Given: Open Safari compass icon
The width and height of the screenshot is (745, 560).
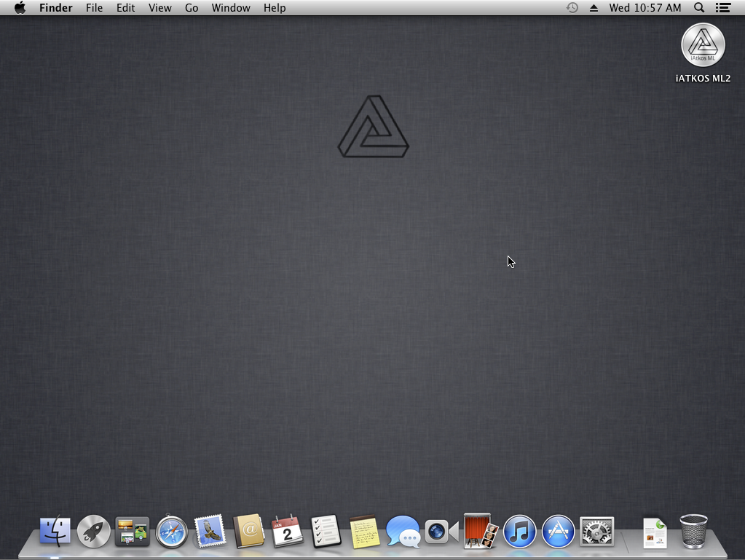Looking at the screenshot, I should pos(172,532).
